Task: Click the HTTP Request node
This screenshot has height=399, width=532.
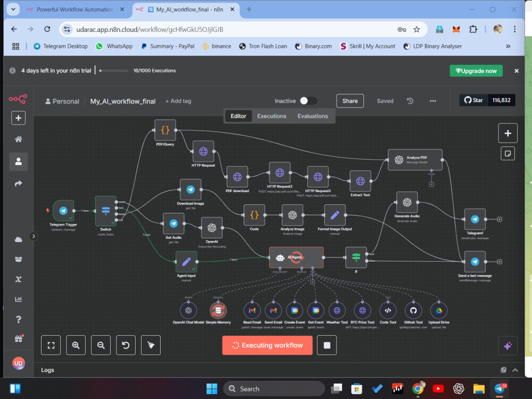Action: click(203, 151)
